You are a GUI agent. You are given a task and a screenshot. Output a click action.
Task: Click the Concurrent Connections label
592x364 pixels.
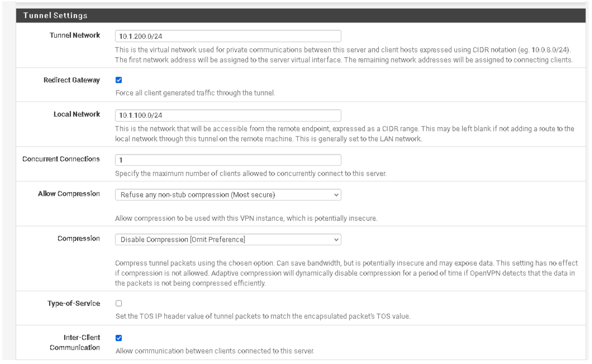click(61, 159)
